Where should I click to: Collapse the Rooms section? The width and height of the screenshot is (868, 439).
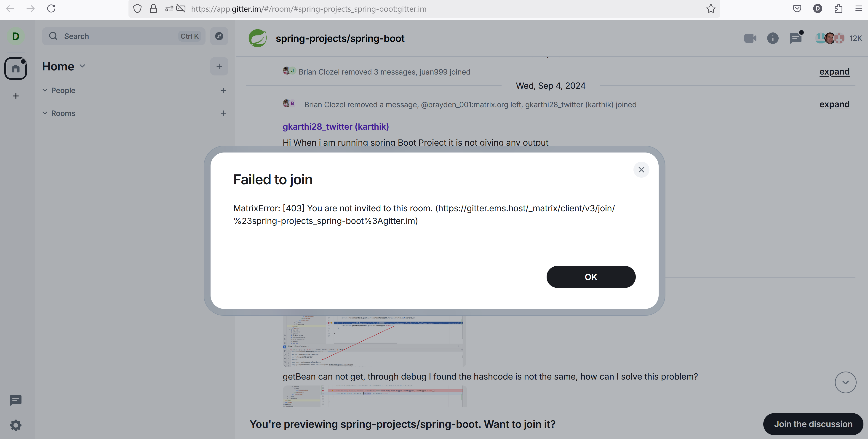[x=45, y=113]
